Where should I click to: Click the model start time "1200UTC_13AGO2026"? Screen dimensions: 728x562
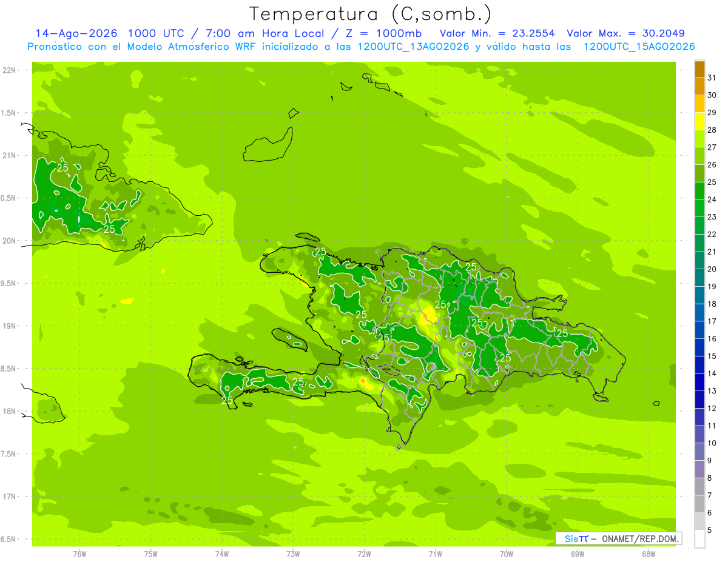point(413,47)
